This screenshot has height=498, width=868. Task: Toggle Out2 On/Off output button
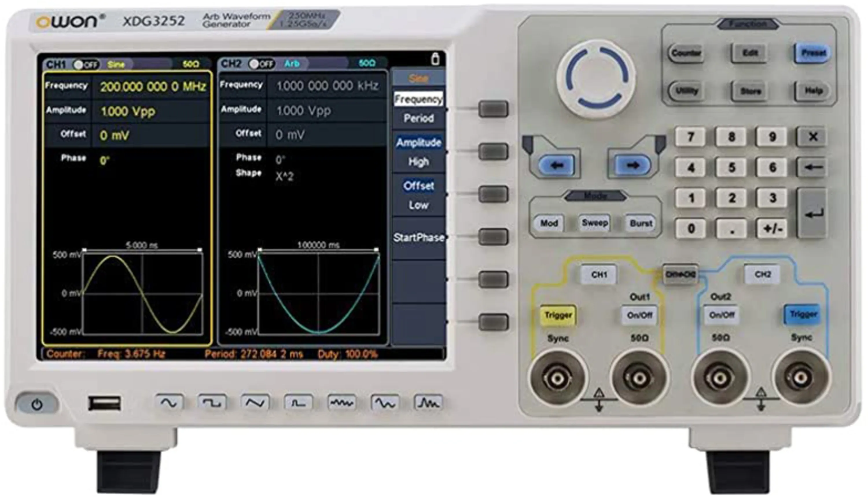click(721, 315)
